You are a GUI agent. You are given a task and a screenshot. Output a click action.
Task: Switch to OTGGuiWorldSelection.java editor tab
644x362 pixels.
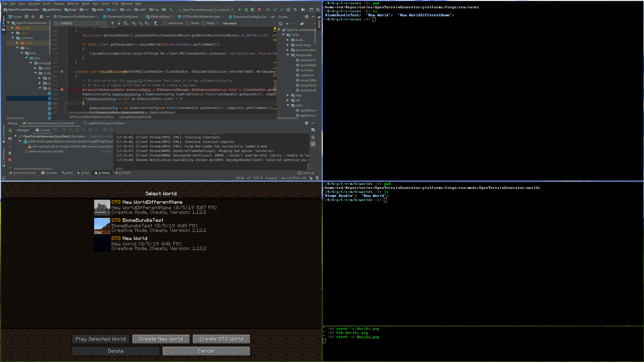coord(201,17)
